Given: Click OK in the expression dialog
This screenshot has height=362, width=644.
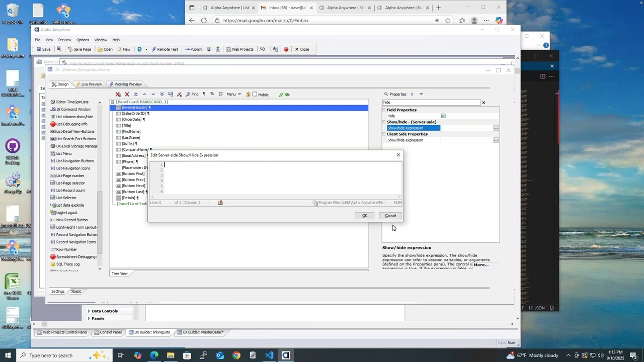Looking at the screenshot, I should click(365, 216).
